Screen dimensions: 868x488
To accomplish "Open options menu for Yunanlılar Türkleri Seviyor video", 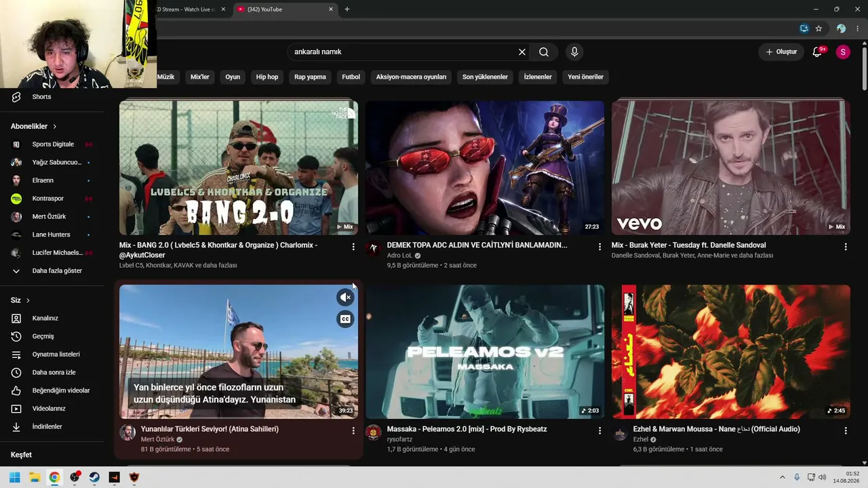I will coord(353,431).
